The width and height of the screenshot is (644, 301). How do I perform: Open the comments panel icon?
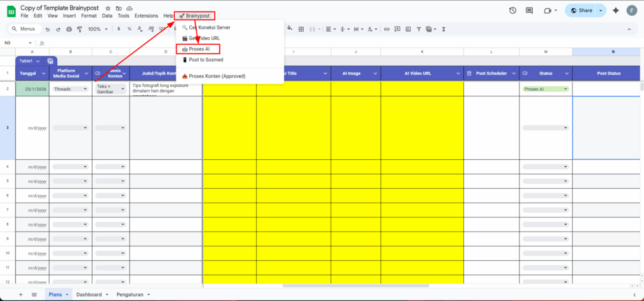529,11
